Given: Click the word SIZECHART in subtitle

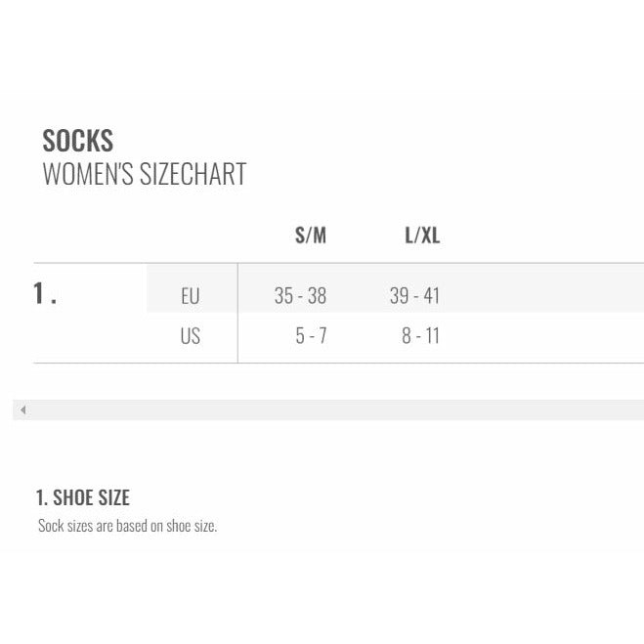Looking at the screenshot, I should point(200,175).
